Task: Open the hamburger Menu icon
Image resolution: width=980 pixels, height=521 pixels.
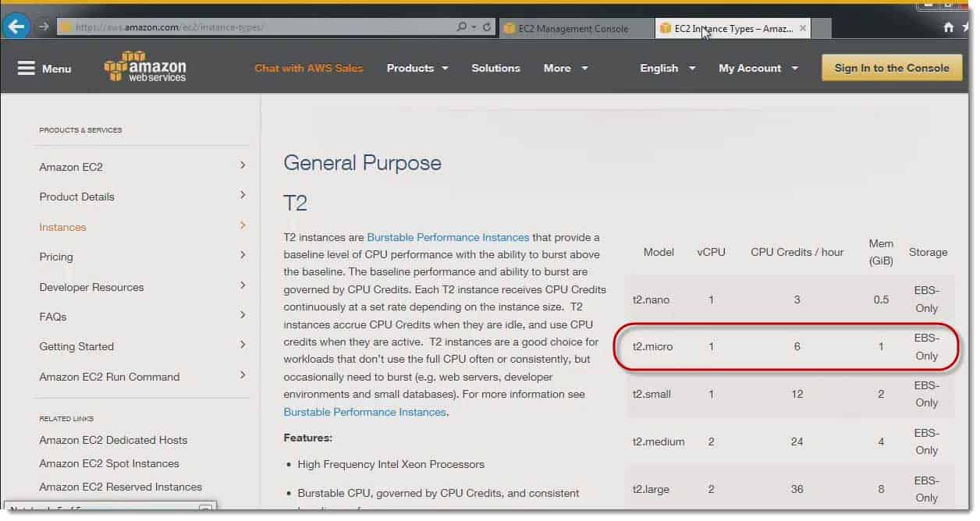Action: pyautogui.click(x=27, y=69)
